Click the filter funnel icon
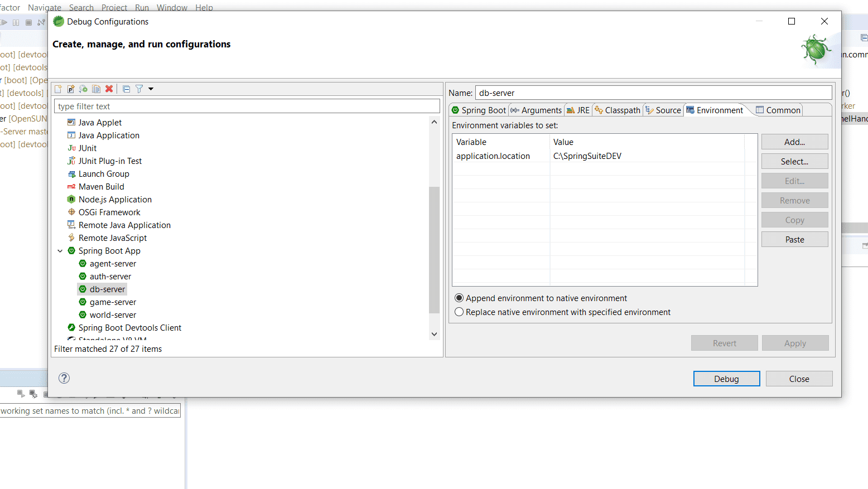868x489 pixels. click(139, 89)
